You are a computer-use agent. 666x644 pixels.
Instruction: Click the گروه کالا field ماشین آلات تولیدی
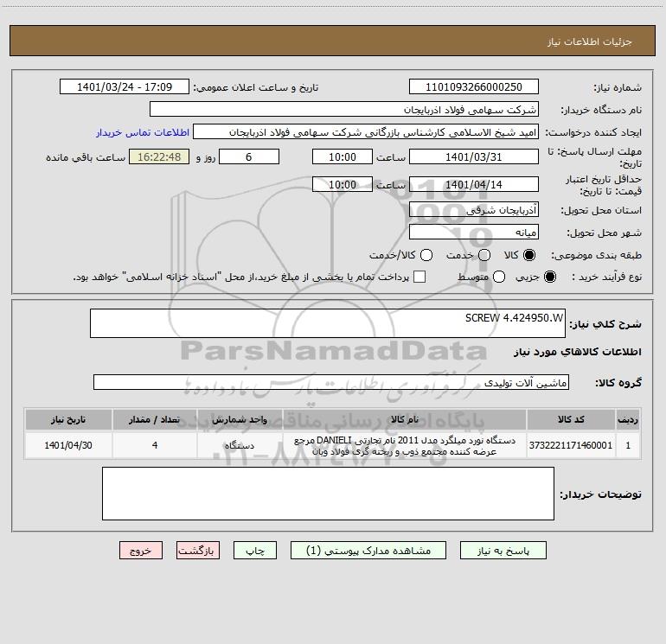coord(331,382)
